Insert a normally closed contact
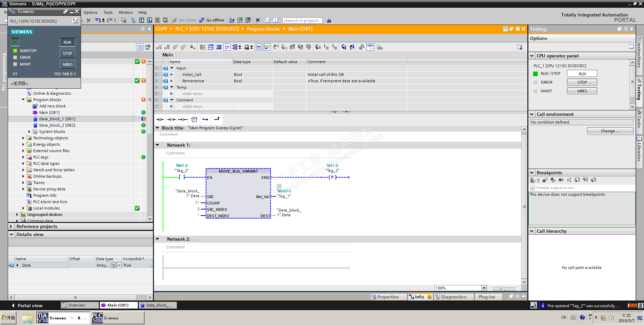The width and height of the screenshot is (644, 325). [171, 120]
